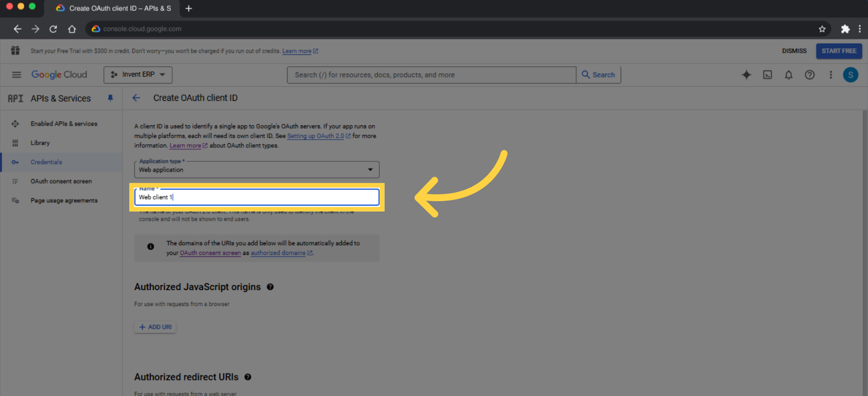
Task: Go forward in the browser
Action: click(x=35, y=29)
